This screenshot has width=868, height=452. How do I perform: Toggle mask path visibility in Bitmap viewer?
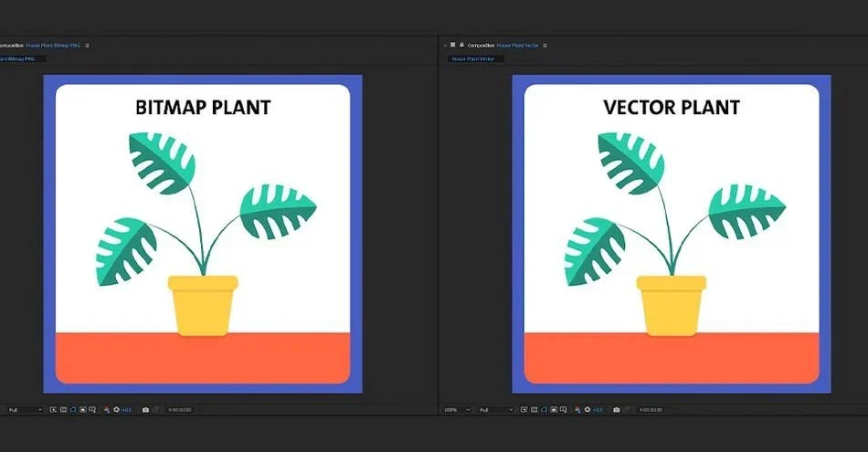(x=73, y=410)
